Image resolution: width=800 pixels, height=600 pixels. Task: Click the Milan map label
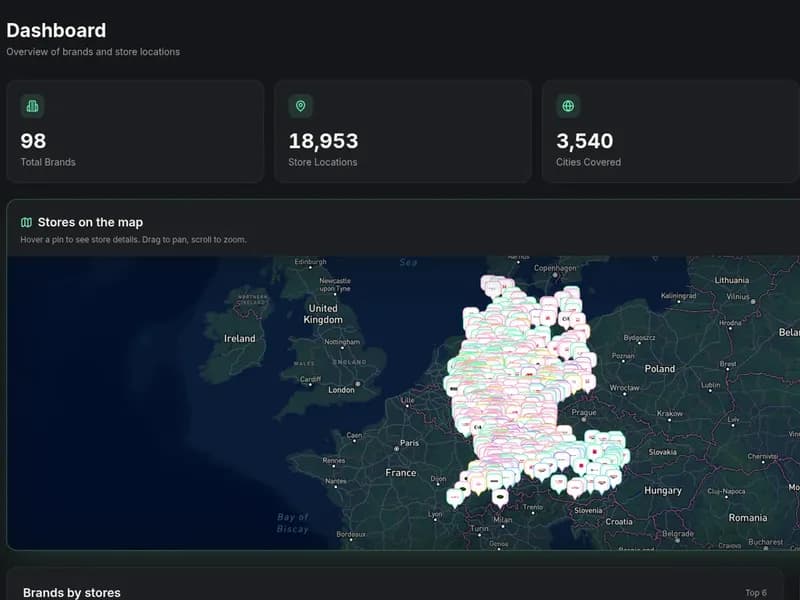(503, 520)
